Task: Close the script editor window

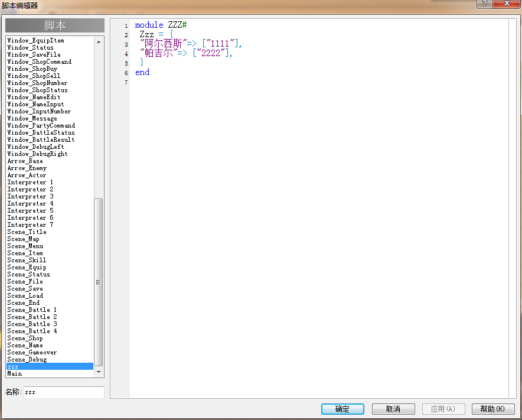Action: coord(507,4)
